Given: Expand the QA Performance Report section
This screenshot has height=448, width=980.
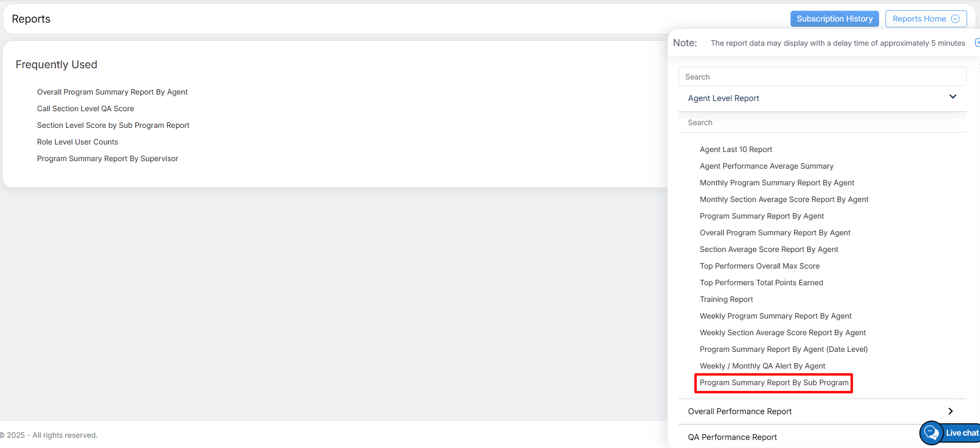Looking at the screenshot, I should 732,437.
